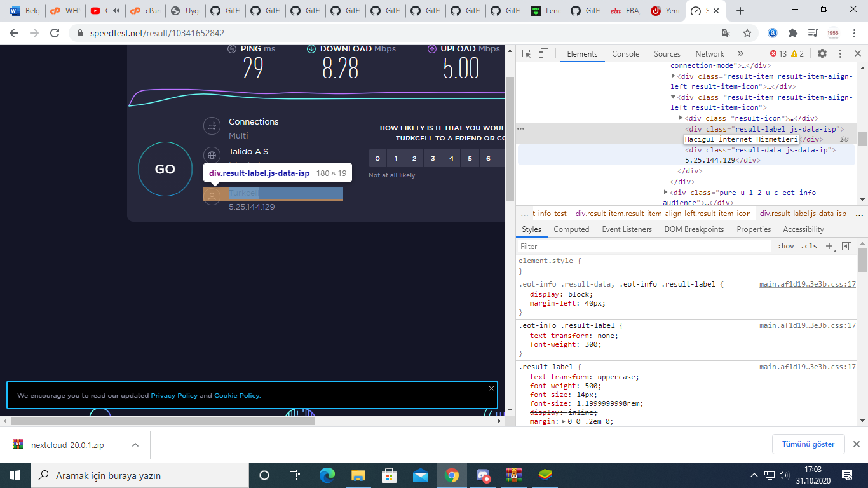The height and width of the screenshot is (488, 868).
Task: Click the Windows taskbar search box
Action: pyautogui.click(x=139, y=475)
